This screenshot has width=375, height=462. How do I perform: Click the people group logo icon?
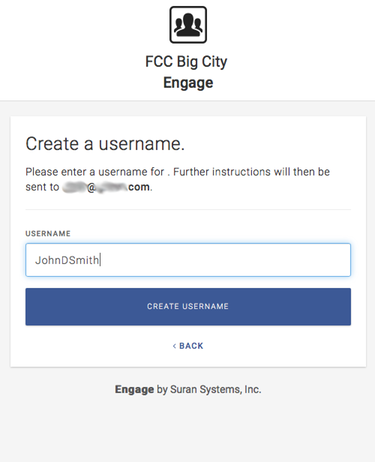click(188, 25)
